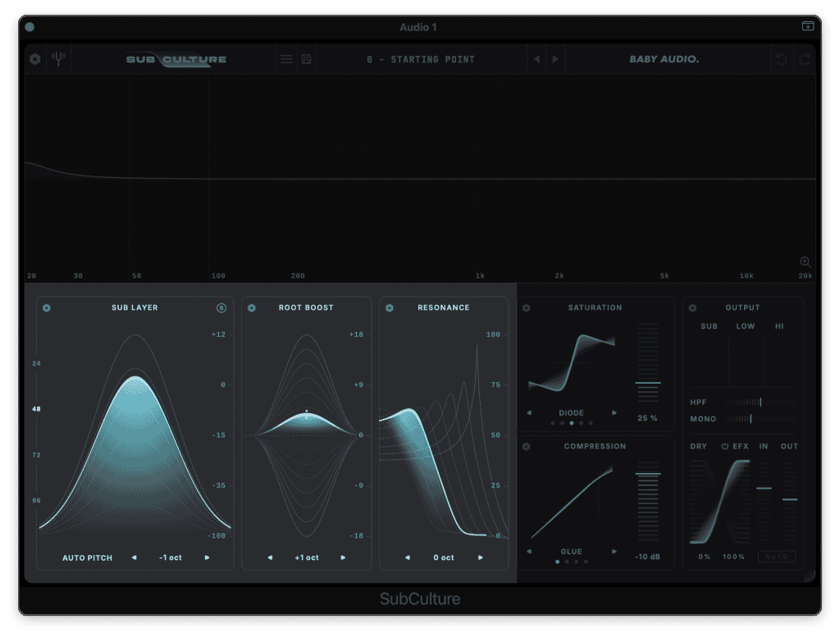This screenshot has height=637, width=840.
Task: Click the SUB band label in Output
Action: click(x=709, y=326)
